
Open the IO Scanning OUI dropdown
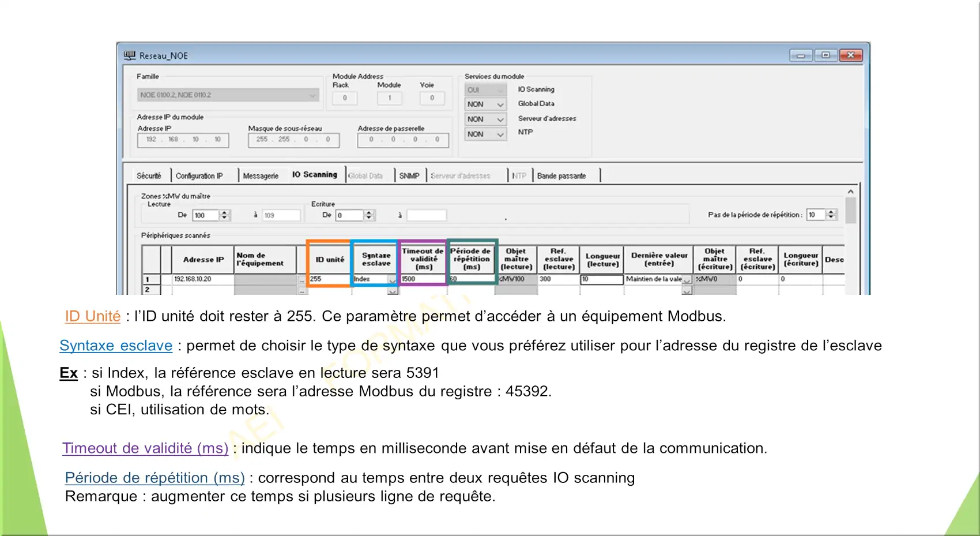pyautogui.click(x=485, y=90)
